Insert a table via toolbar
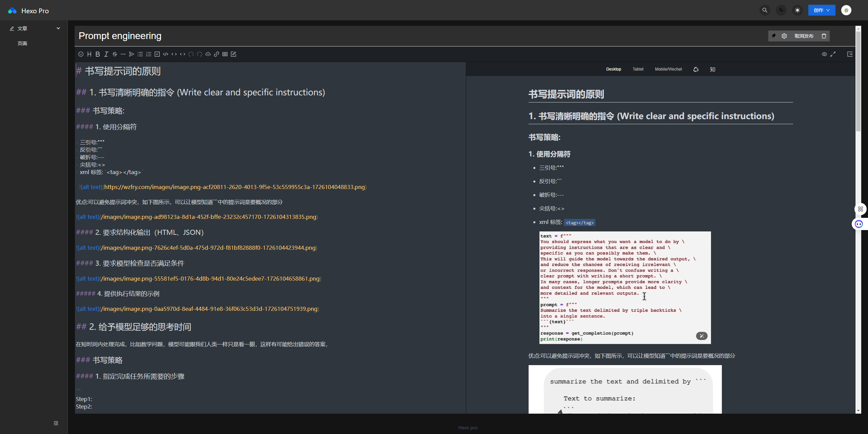 pos(225,54)
